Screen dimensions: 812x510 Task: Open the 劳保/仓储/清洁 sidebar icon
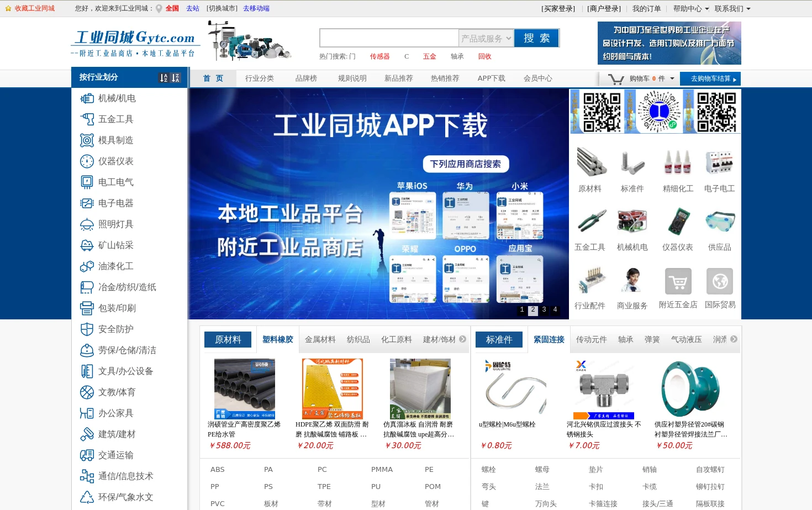87,350
